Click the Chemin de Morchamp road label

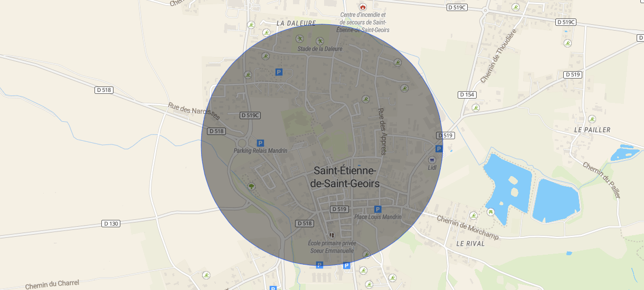pos(468,228)
